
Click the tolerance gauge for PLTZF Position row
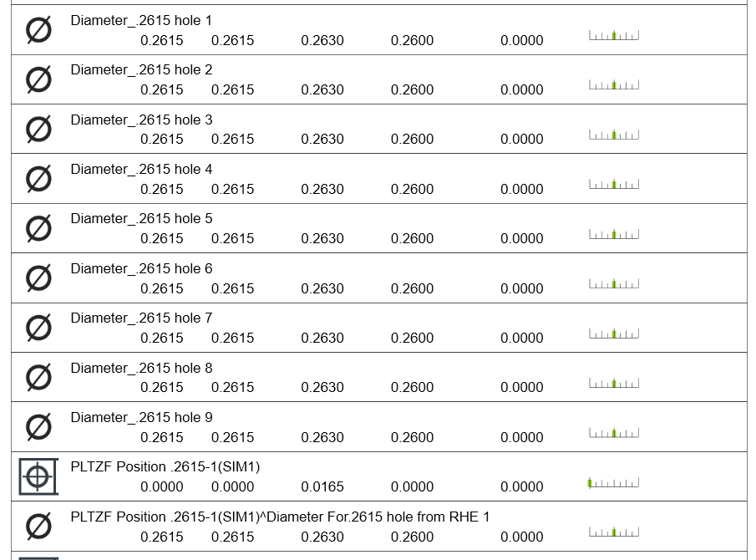pyautogui.click(x=614, y=483)
